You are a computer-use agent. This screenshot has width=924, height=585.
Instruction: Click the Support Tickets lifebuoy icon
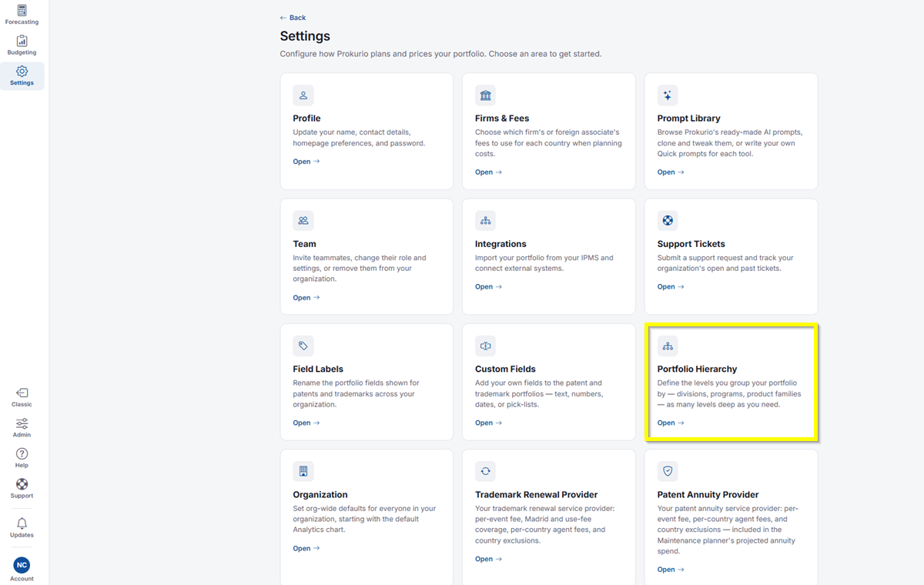pos(668,221)
